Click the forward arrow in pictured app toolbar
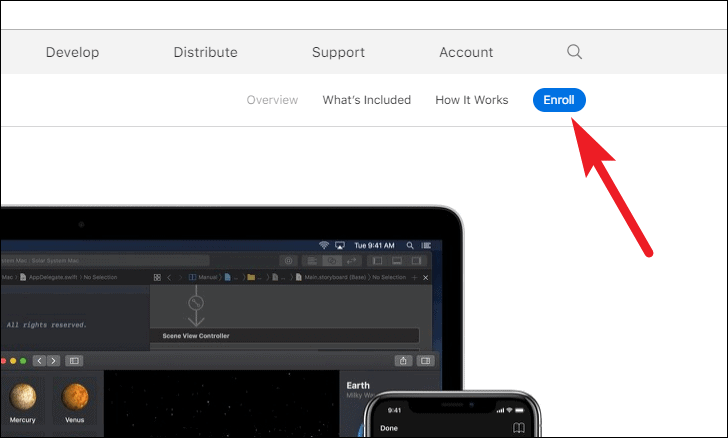This screenshot has height=438, width=728. 53,361
